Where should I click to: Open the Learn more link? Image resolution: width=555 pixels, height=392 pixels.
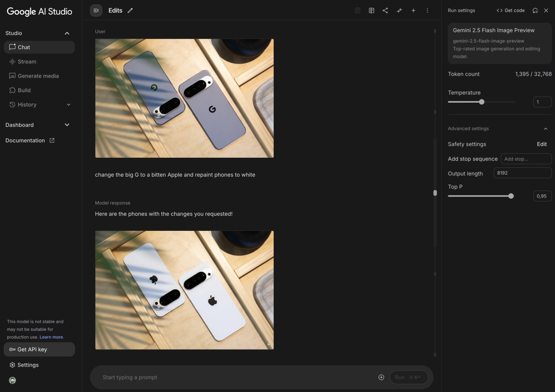click(51, 337)
